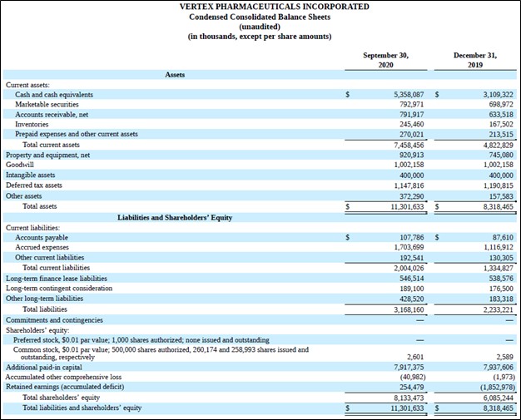521x420 pixels.
Task: Click the Marketable securities row label
Action: (x=47, y=104)
